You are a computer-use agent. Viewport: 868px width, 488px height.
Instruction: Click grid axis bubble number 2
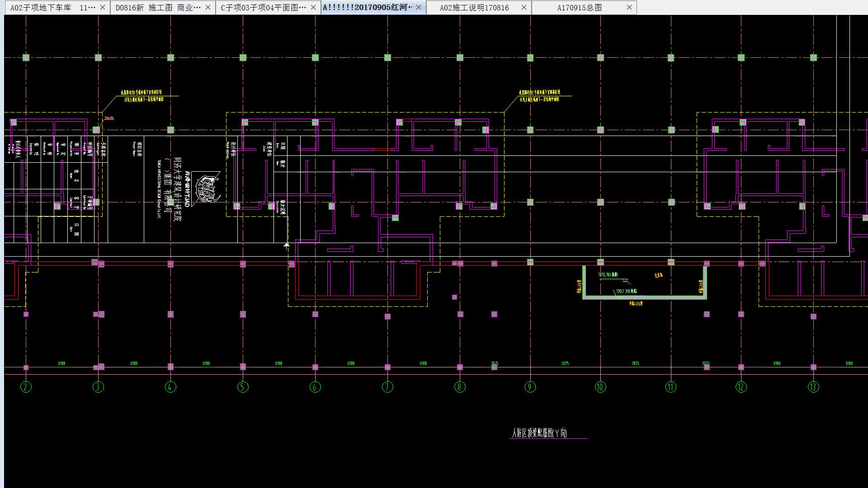(x=26, y=387)
